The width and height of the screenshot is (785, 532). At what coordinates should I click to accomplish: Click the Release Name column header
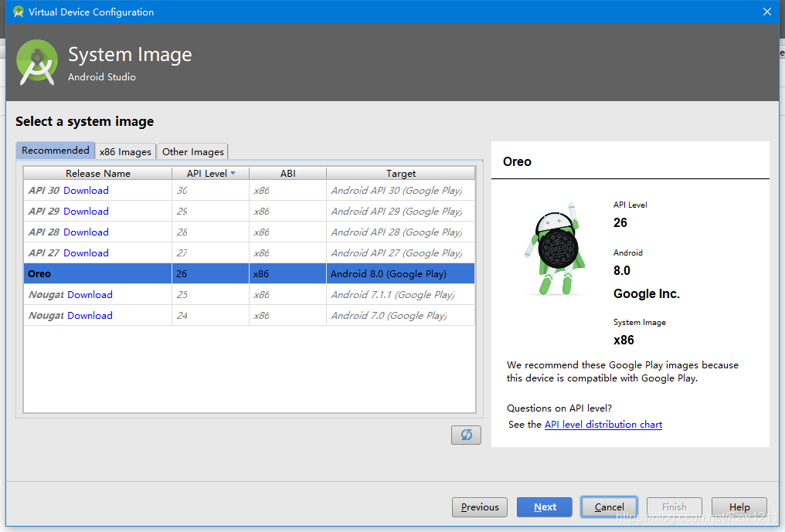tap(97, 173)
